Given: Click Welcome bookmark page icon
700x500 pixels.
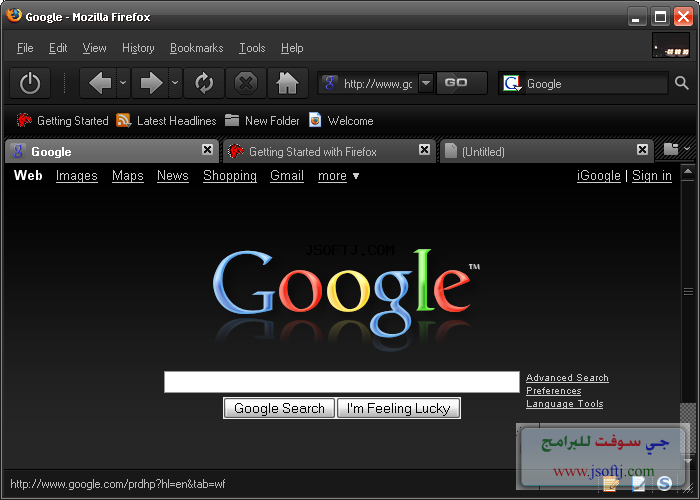Looking at the screenshot, I should tap(315, 121).
